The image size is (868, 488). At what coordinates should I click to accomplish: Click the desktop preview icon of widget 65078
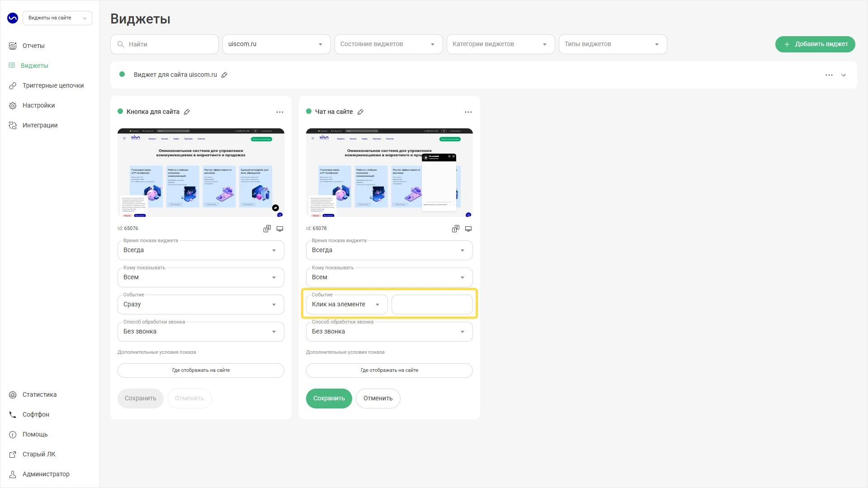468,229
